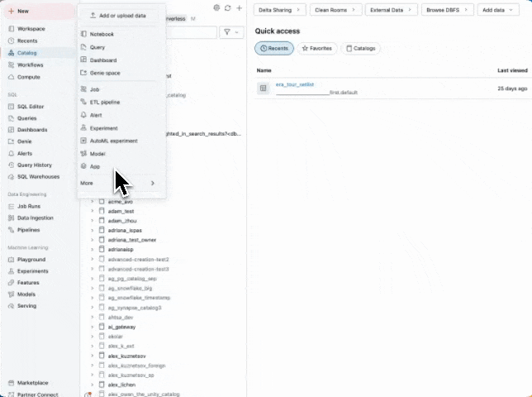Select the Favorites quick access filter
Screen dimensions: 532x397
click(x=317, y=48)
